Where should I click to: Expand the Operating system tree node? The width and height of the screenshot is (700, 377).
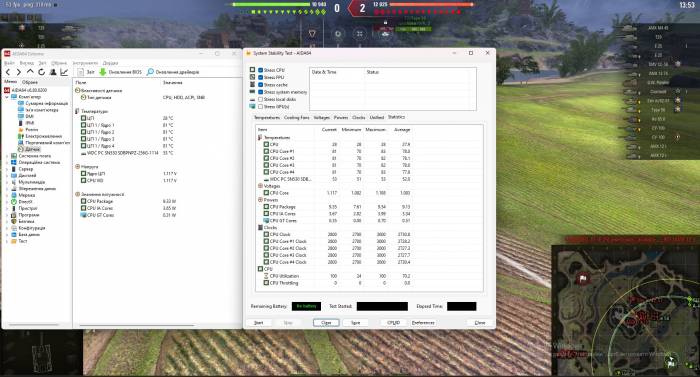pos(7,163)
